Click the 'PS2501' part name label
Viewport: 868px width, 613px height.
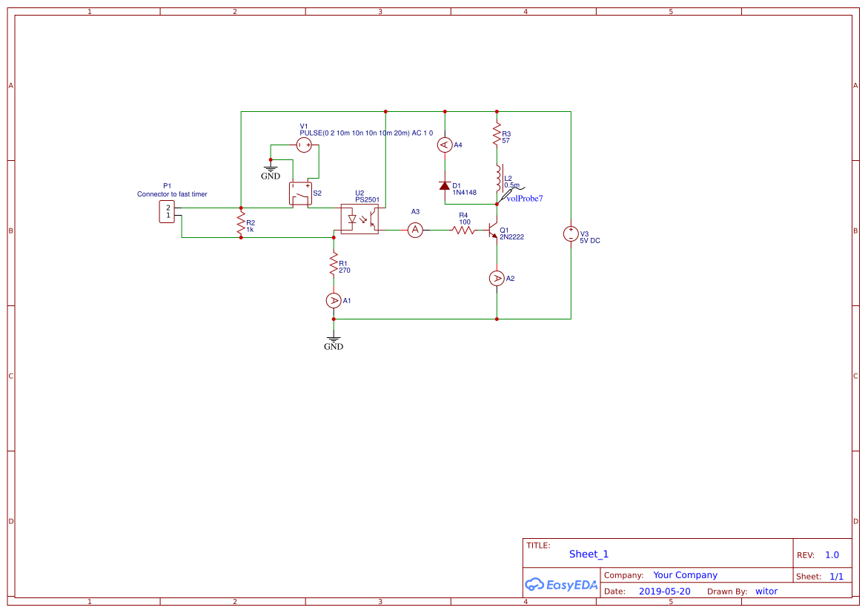[368, 200]
